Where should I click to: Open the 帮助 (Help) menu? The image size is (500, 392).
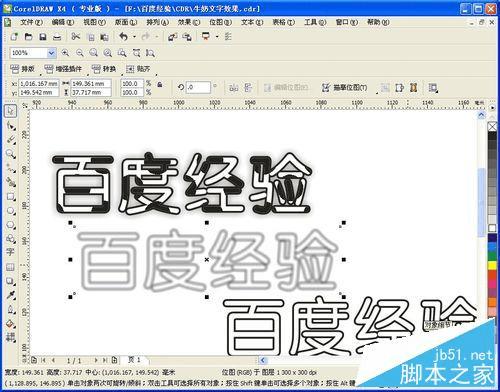pyautogui.click(x=378, y=22)
